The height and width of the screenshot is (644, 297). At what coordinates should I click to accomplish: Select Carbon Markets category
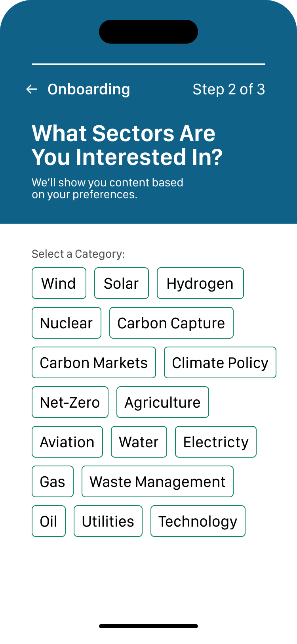(x=94, y=362)
